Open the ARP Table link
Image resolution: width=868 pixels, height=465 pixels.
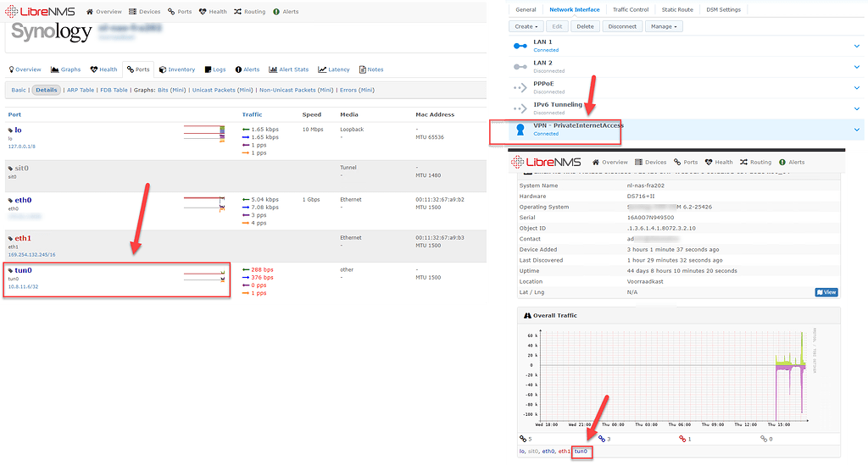[81, 90]
